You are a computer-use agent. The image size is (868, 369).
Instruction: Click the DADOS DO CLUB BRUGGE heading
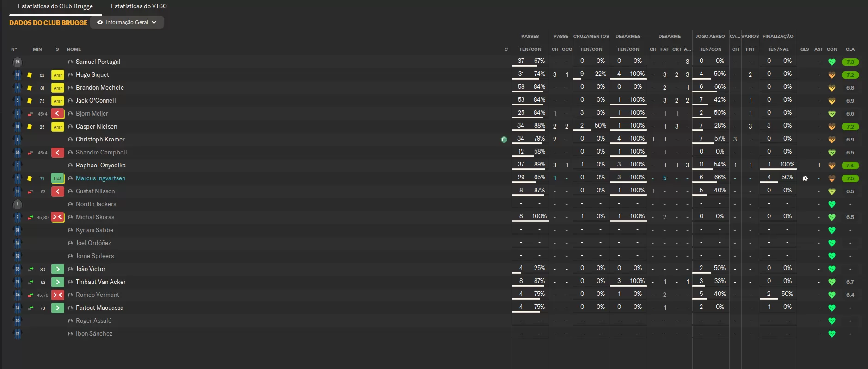(x=48, y=23)
